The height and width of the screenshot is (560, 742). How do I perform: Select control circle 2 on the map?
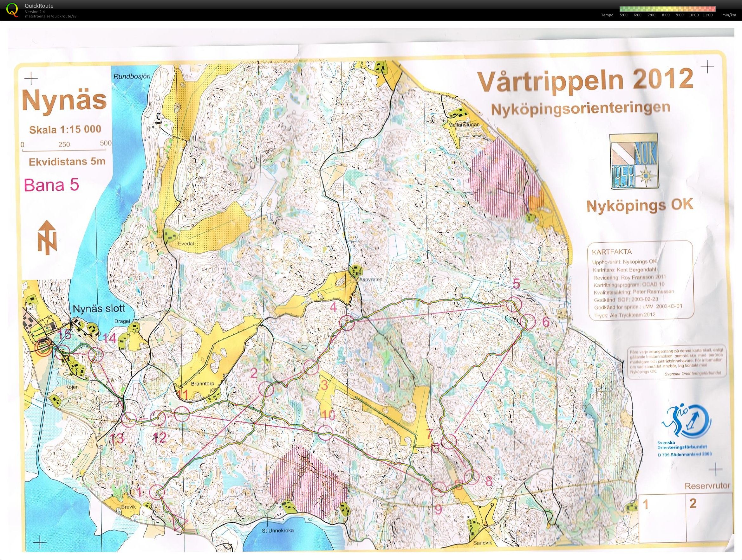pos(267,389)
